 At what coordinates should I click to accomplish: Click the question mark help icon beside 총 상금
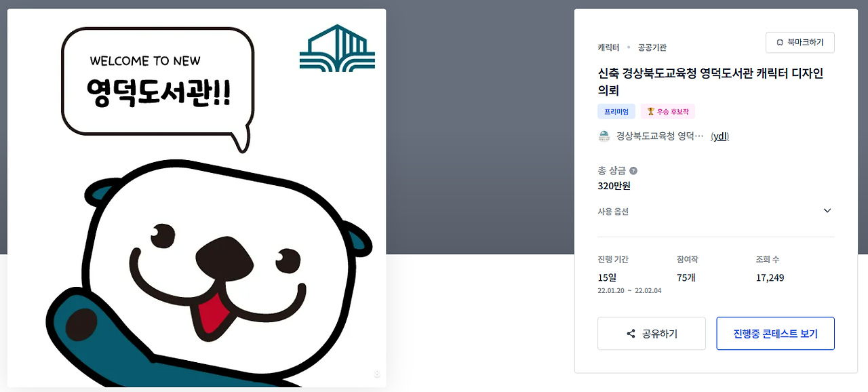click(x=633, y=171)
